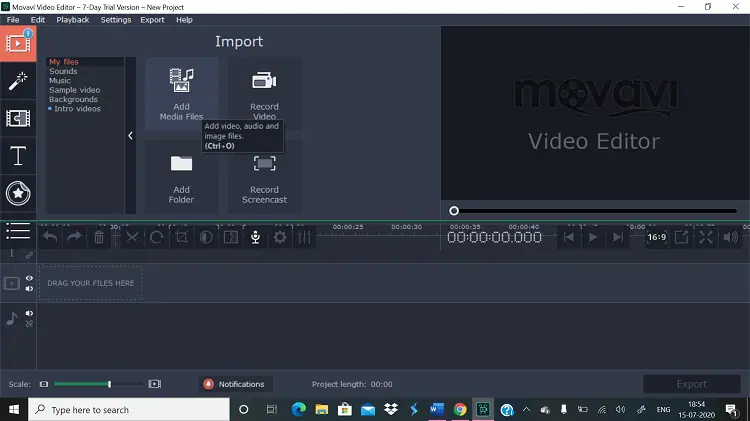The image size is (750, 421).
Task: Click Add Media Files
Action: click(x=181, y=94)
